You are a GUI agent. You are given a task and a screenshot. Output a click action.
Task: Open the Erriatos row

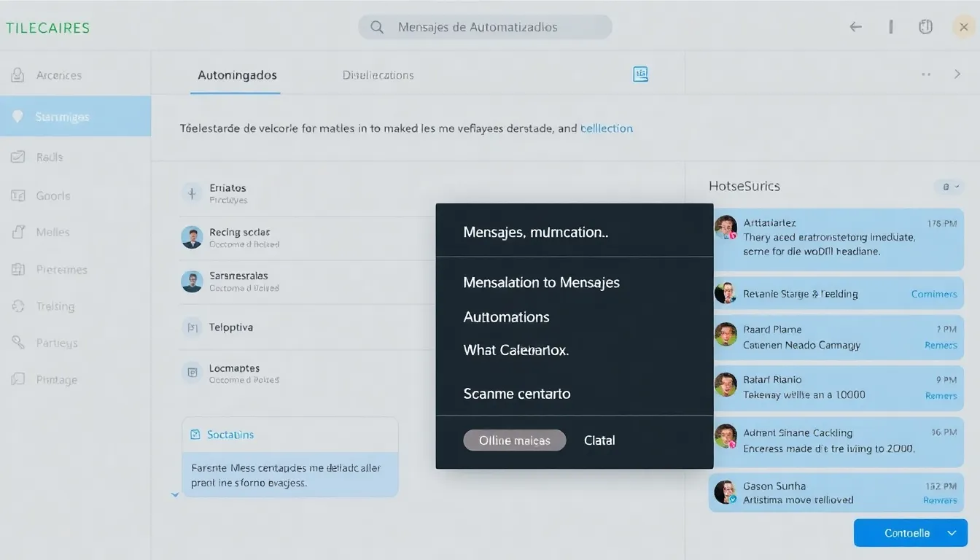308,193
